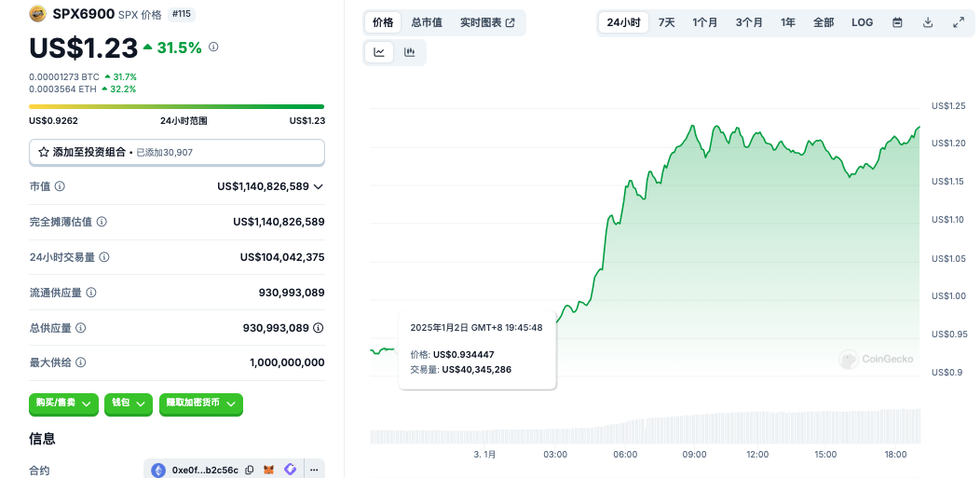980x478 pixels.
Task: Click the 1,000,000,000 max supply value
Action: [287, 362]
